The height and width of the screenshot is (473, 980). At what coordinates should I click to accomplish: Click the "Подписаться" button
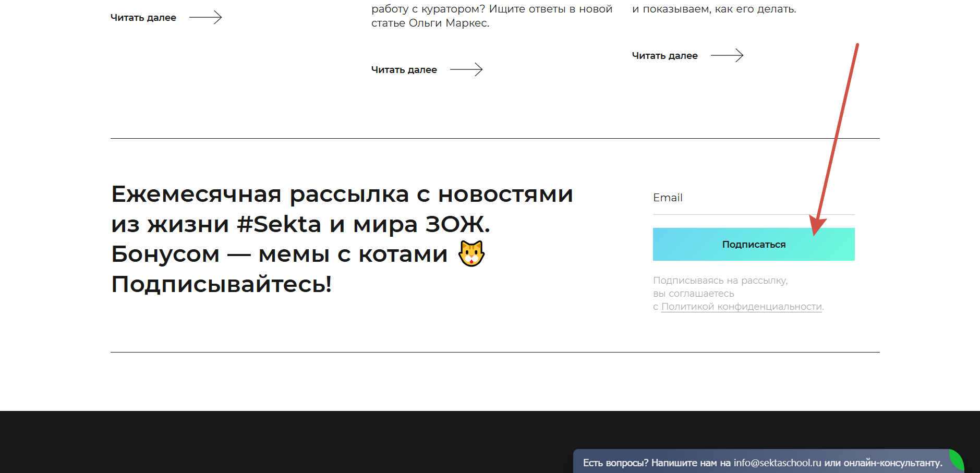(754, 244)
